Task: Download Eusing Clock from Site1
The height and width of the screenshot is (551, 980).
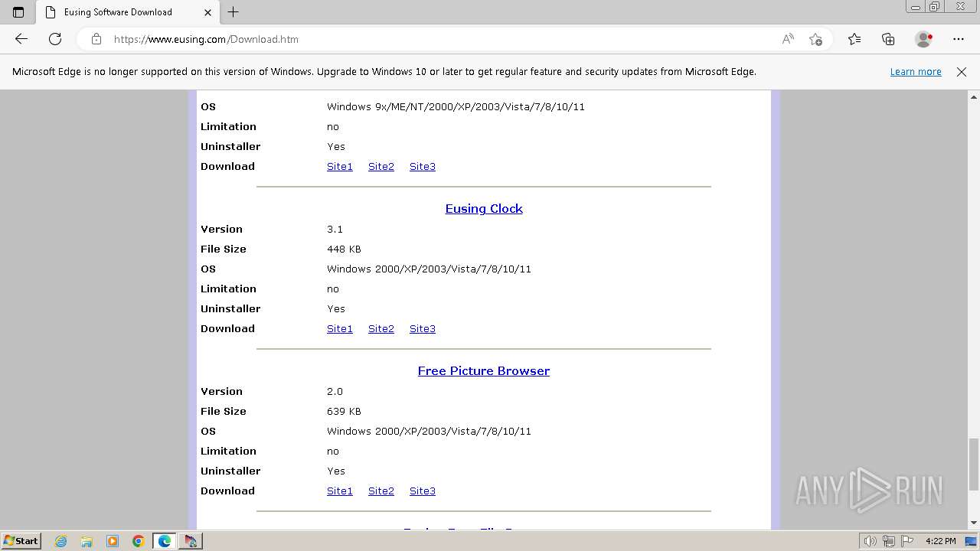Action: tap(340, 329)
